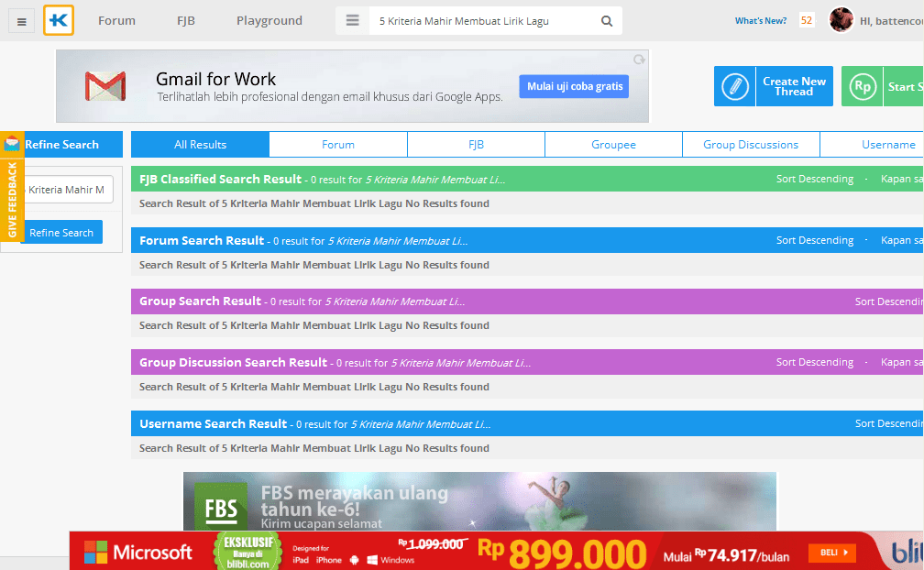Click the BELI button in Microsoft ad
This screenshot has height=570, width=924.
(x=832, y=553)
